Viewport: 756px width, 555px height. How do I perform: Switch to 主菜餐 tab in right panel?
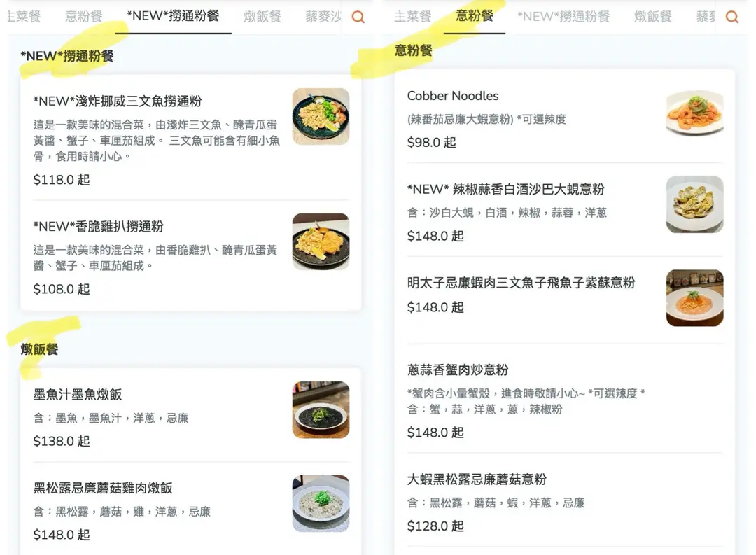(x=412, y=16)
